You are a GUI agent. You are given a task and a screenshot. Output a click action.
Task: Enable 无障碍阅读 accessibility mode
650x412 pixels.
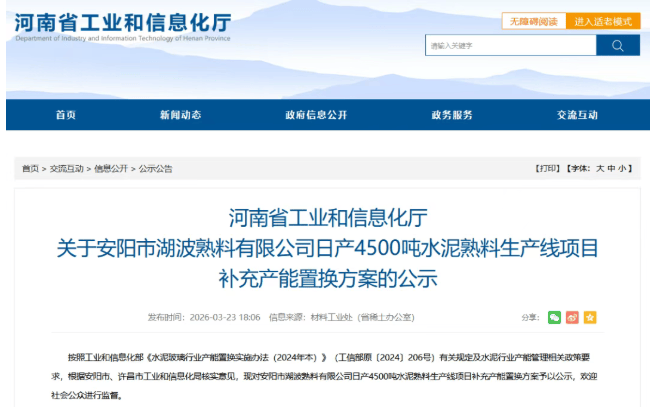pos(533,21)
